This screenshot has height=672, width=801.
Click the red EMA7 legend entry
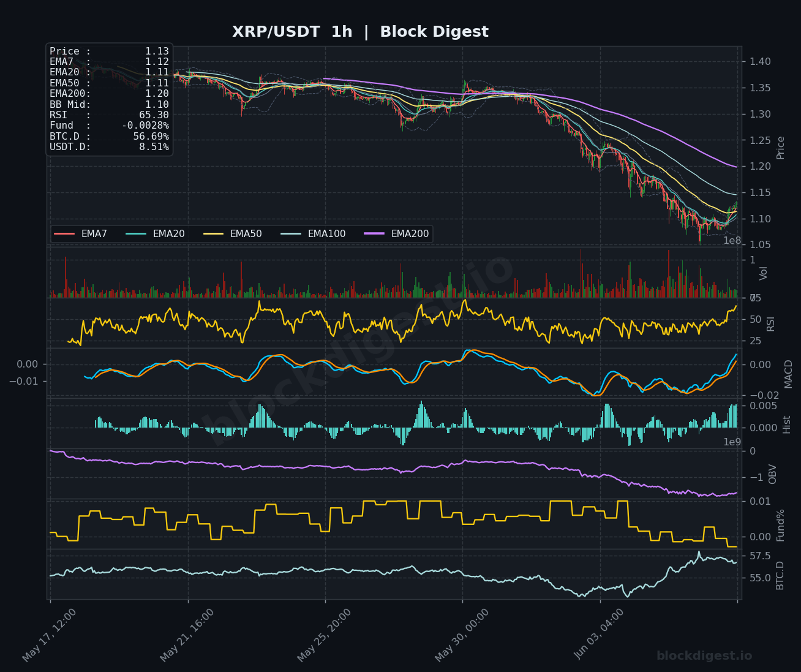81,234
